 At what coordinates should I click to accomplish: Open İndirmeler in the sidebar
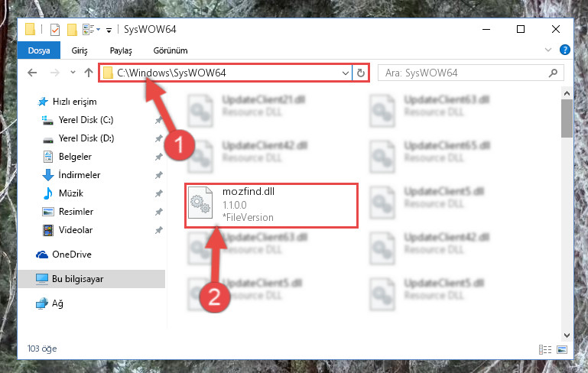pyautogui.click(x=79, y=175)
